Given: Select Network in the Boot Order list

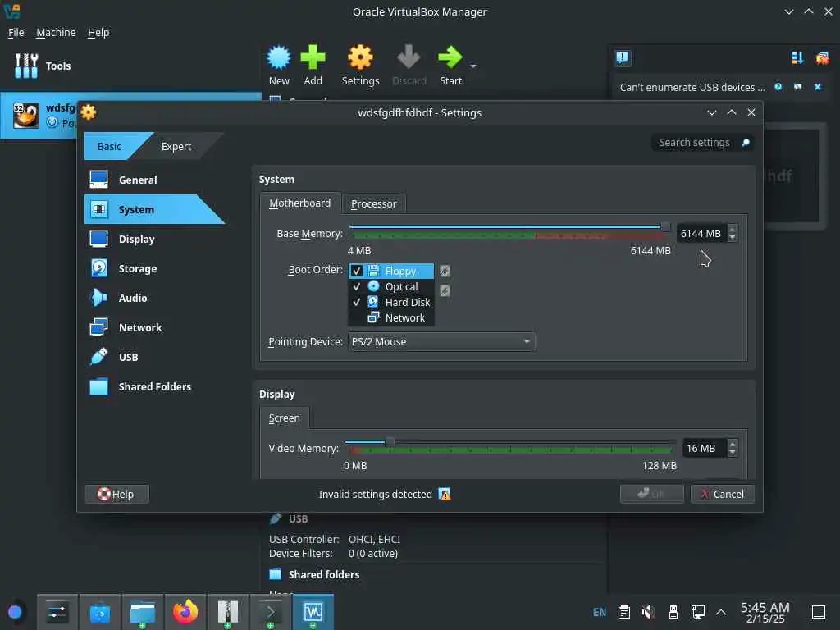Looking at the screenshot, I should [391, 317].
